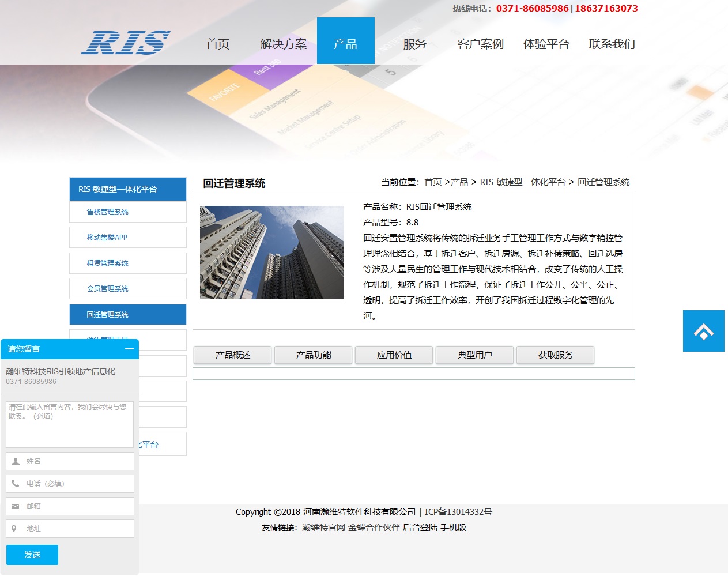Image resolution: width=728 pixels, height=576 pixels.
Task: Click the RIS 敏捷型一体化平台 sidebar header
Action: click(128, 189)
